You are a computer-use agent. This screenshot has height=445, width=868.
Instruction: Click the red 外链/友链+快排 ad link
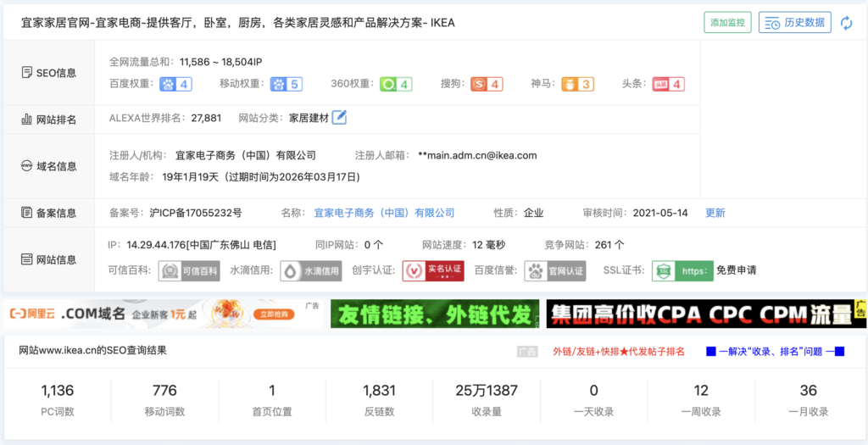(x=619, y=351)
